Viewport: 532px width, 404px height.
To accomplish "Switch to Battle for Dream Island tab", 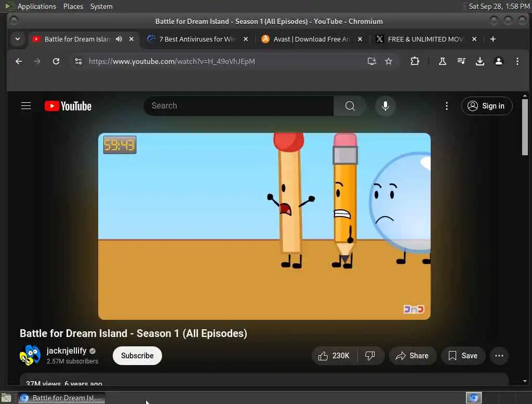I will [x=77, y=39].
